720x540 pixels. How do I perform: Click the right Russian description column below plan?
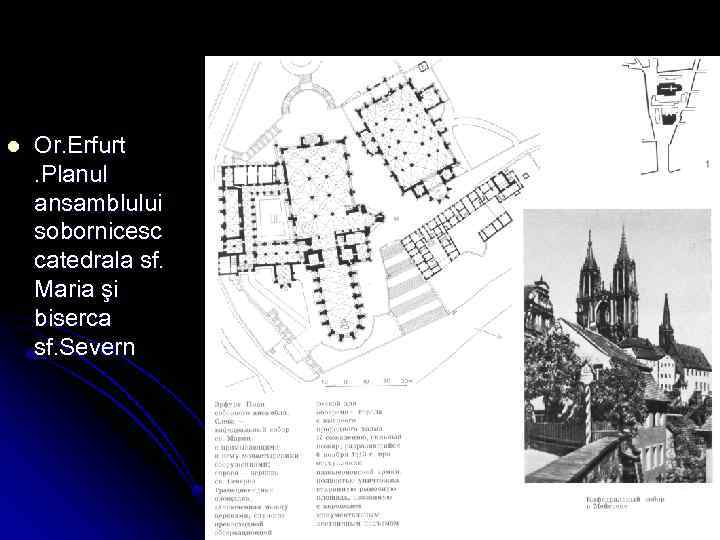pos(359,464)
